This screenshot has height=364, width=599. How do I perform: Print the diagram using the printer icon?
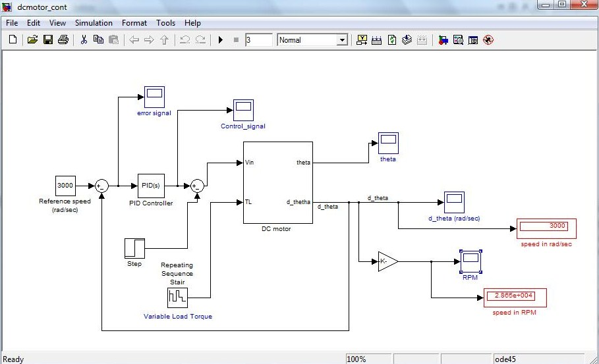pyautogui.click(x=63, y=40)
